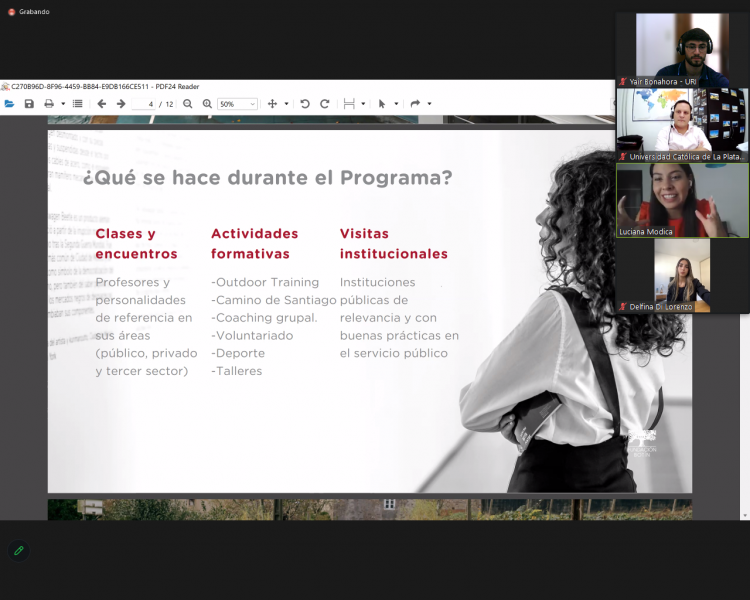Rotate page counterclockwise
The width and height of the screenshot is (750, 600).
click(x=305, y=104)
